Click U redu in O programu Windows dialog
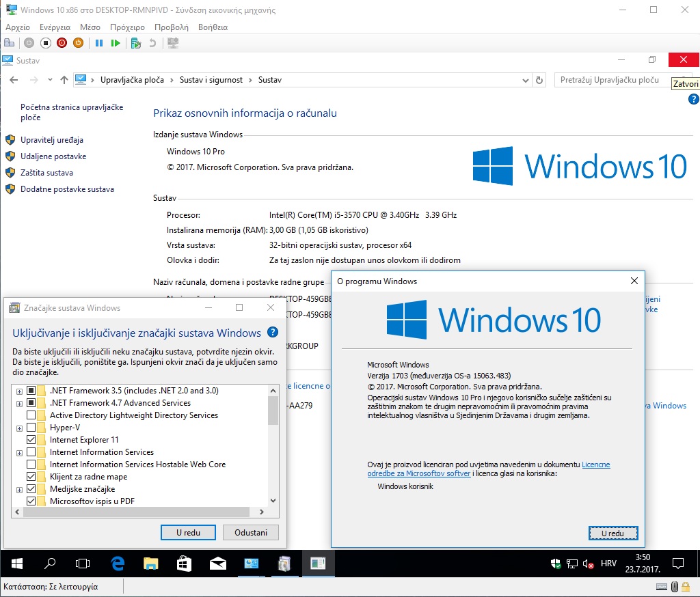 coord(613,533)
